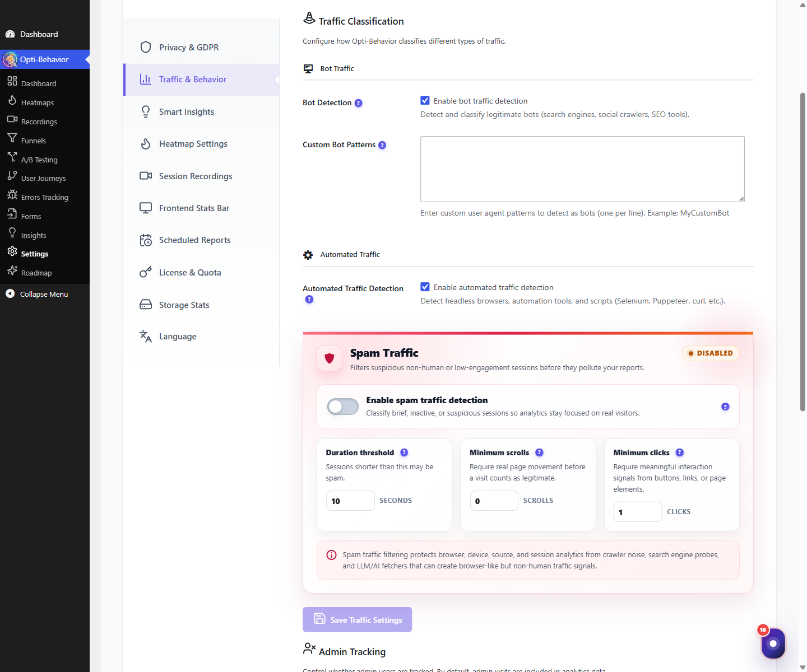This screenshot has height=672, width=807.
Task: Click the Privacy & GDPR shield icon
Action: [146, 47]
